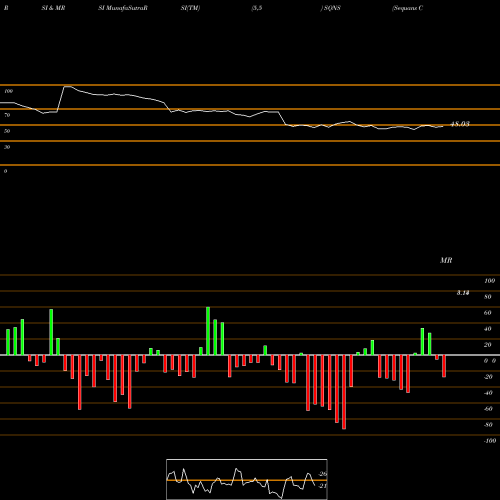Click the '(Sequans C' company name text
The image size is (500, 500).
(408, 8)
